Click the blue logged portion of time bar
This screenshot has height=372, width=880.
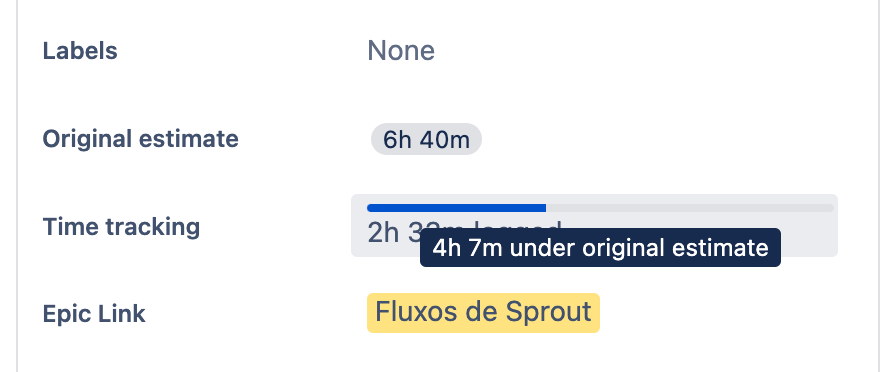coord(456,208)
